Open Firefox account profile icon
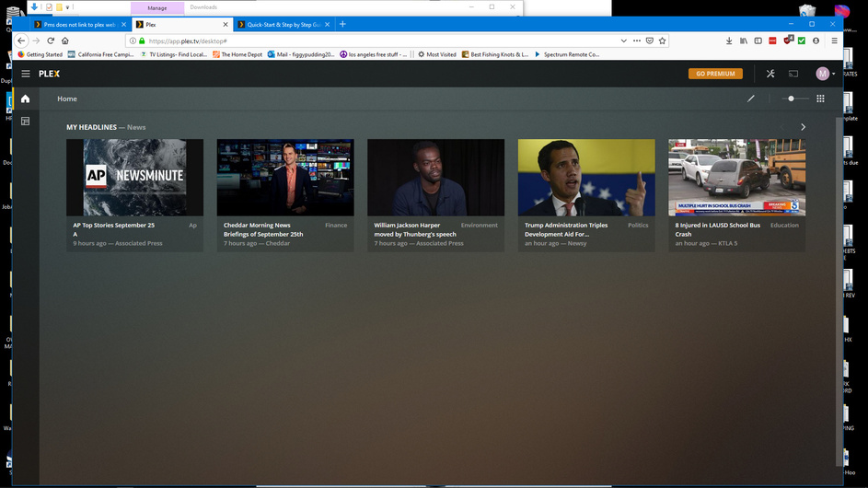 tap(816, 41)
